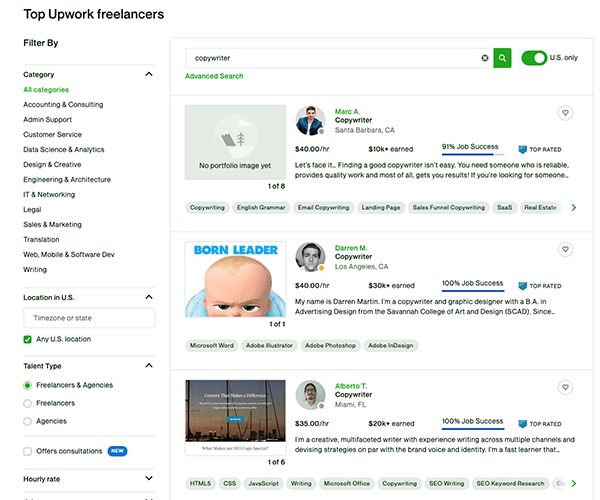600x500 pixels.
Task: Click the Timezone or state field
Action: [89, 318]
